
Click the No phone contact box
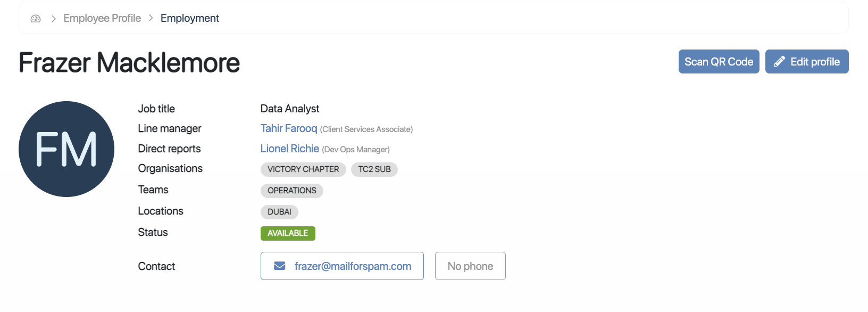tap(470, 266)
